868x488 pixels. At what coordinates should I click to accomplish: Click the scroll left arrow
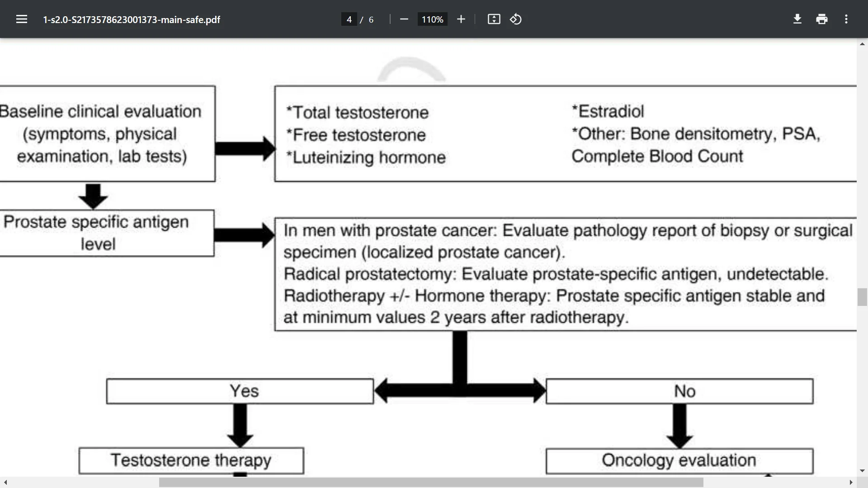pyautogui.click(x=5, y=482)
